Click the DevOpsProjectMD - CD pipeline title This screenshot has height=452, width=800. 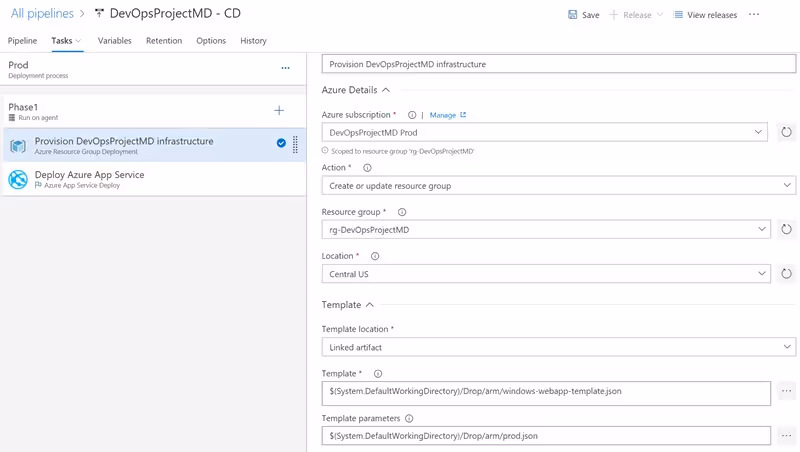pyautogui.click(x=175, y=14)
